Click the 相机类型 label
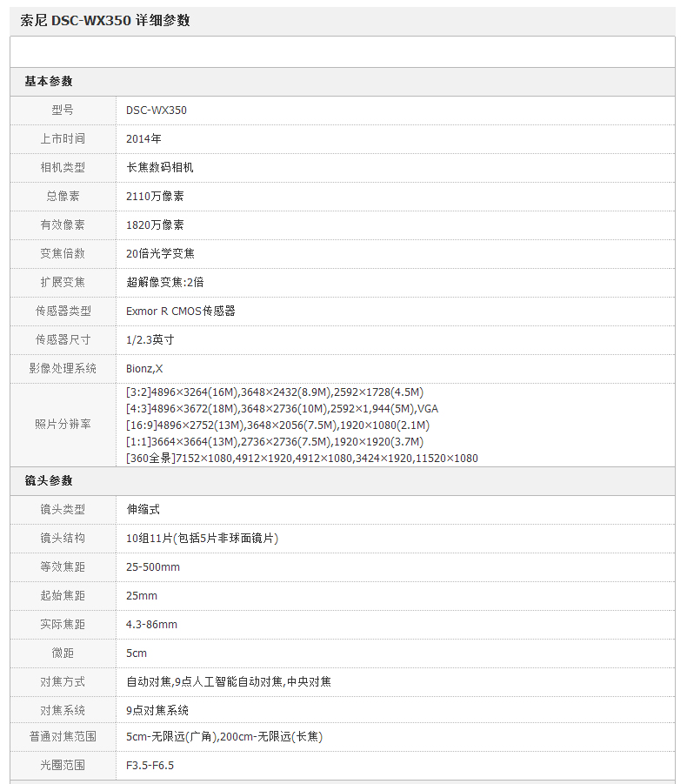 63,167
